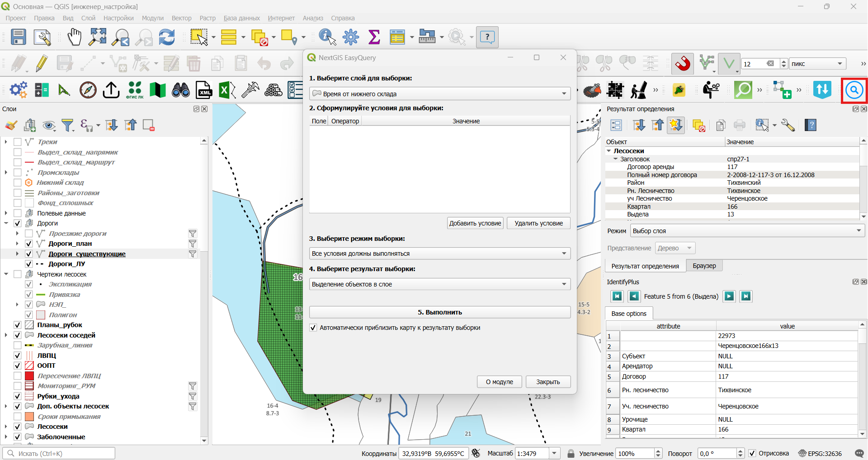The height and width of the screenshot is (460, 868).
Task: Click the Искать search field
Action: (x=59, y=453)
